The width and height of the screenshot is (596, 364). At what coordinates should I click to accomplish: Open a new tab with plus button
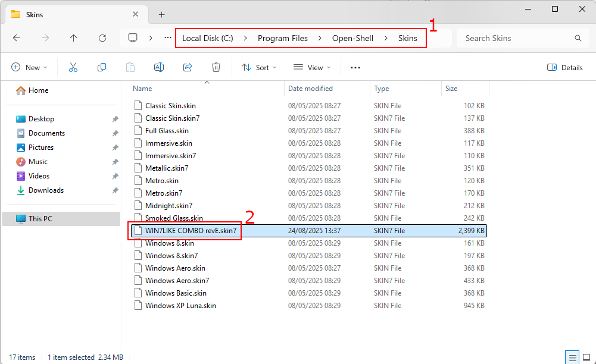tap(161, 14)
